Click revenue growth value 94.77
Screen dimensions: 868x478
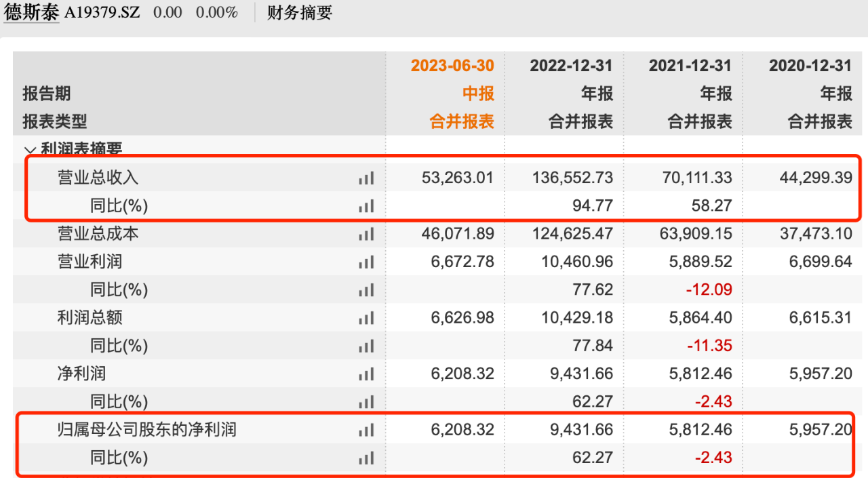[593, 206]
